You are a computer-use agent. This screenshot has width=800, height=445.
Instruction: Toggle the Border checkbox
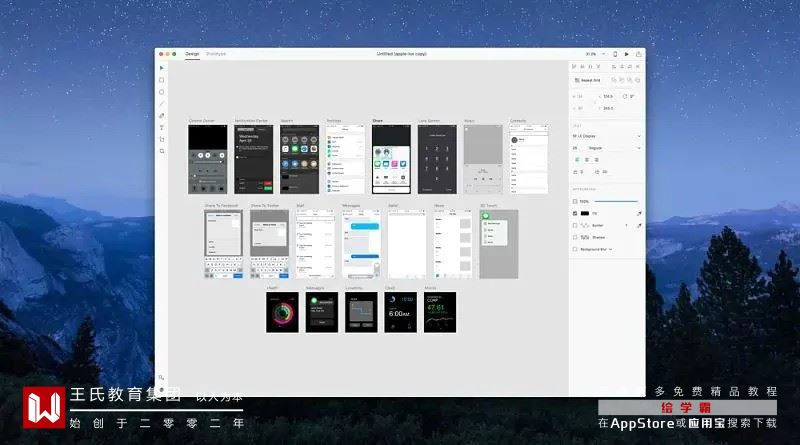point(575,225)
